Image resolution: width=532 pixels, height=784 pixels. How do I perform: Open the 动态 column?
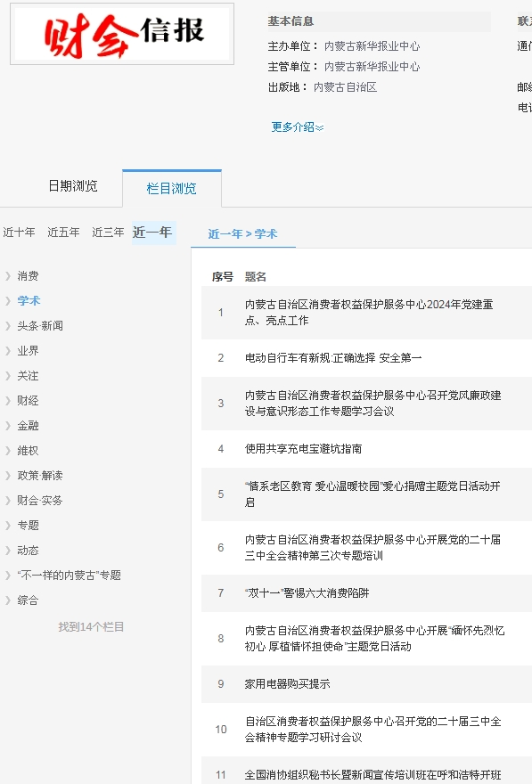[x=28, y=551]
